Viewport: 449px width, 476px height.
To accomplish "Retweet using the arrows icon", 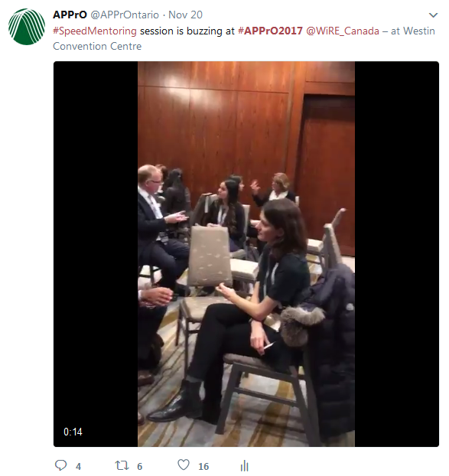I will 122,465.
